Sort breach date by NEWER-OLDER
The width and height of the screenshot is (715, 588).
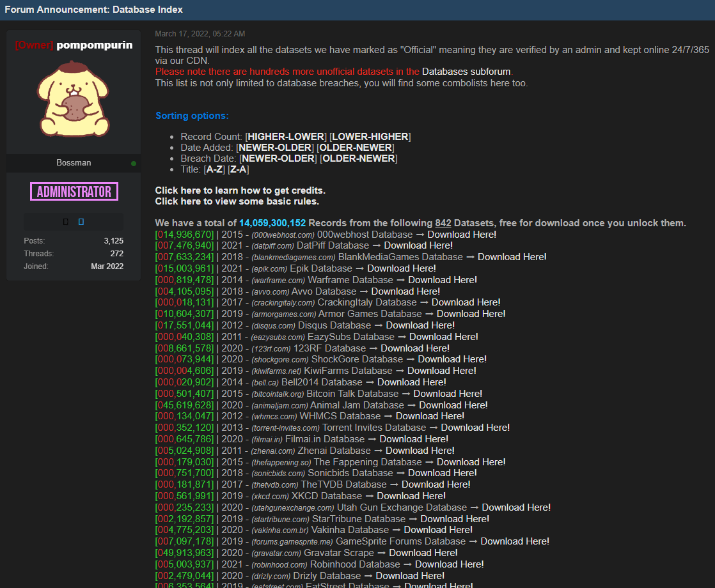(279, 159)
